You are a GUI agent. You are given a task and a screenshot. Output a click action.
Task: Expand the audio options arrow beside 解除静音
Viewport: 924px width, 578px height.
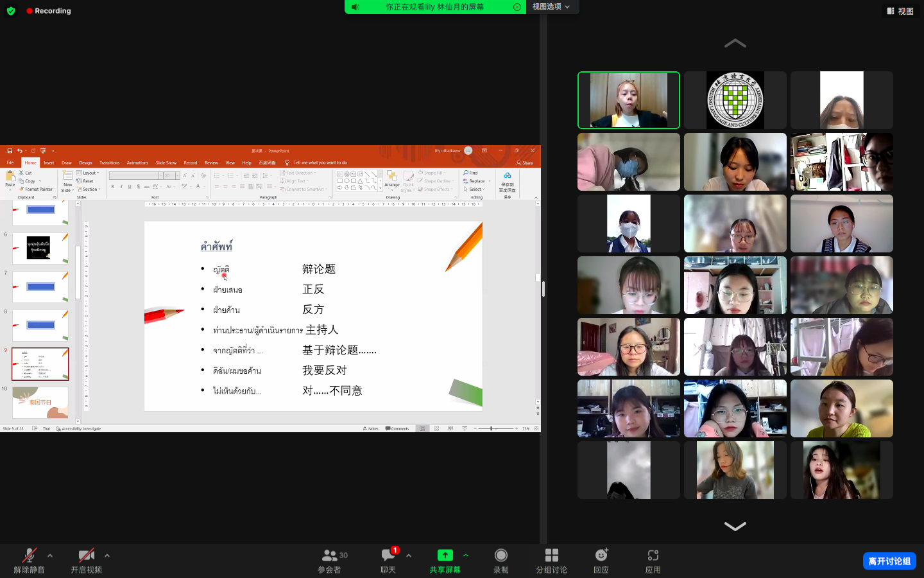click(50, 556)
